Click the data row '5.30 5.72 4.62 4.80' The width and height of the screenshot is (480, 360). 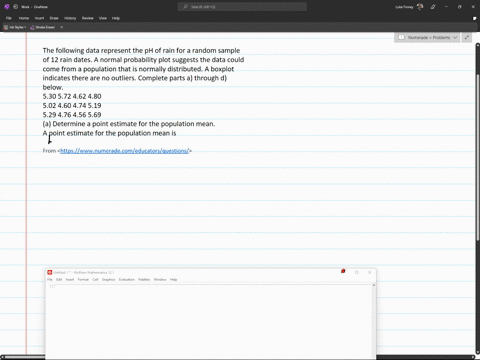[x=72, y=96]
